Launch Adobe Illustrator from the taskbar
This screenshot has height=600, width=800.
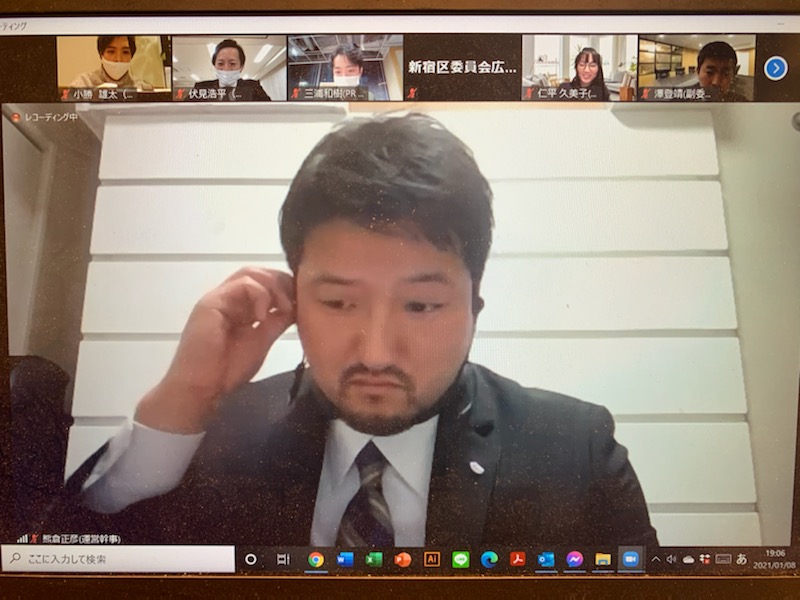432,559
